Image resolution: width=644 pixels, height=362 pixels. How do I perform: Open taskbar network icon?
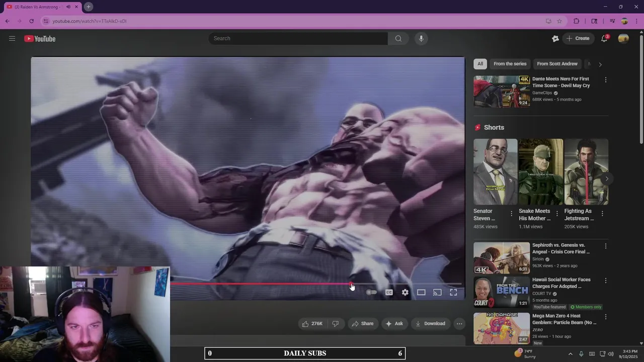[602, 354]
